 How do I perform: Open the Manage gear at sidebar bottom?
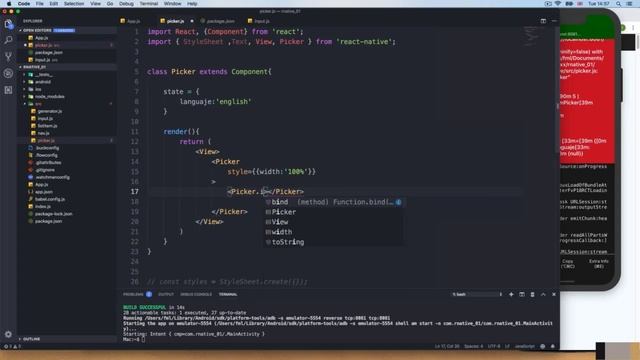(8, 334)
